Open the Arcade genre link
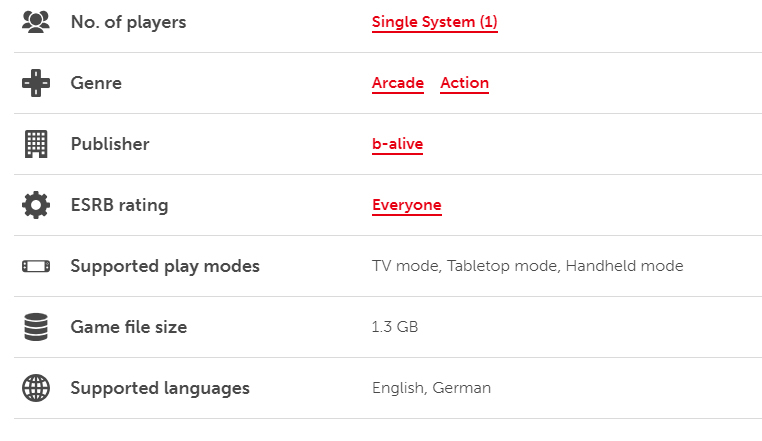 tap(398, 83)
